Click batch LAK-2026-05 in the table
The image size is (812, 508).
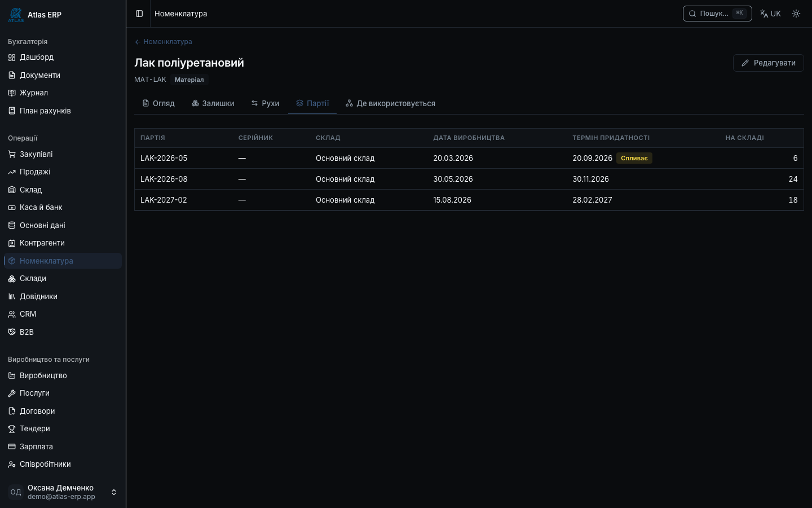click(164, 158)
